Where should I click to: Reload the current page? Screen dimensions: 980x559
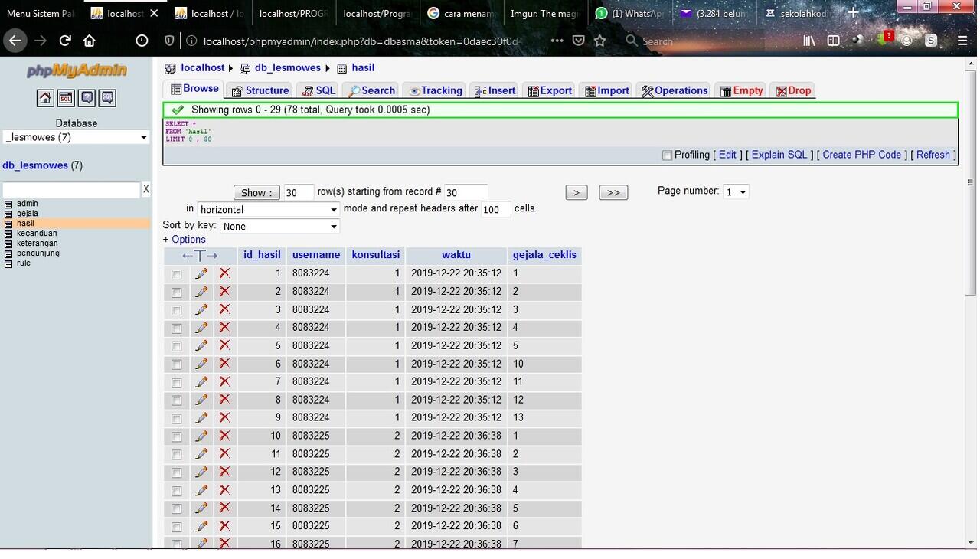pyautogui.click(x=65, y=41)
